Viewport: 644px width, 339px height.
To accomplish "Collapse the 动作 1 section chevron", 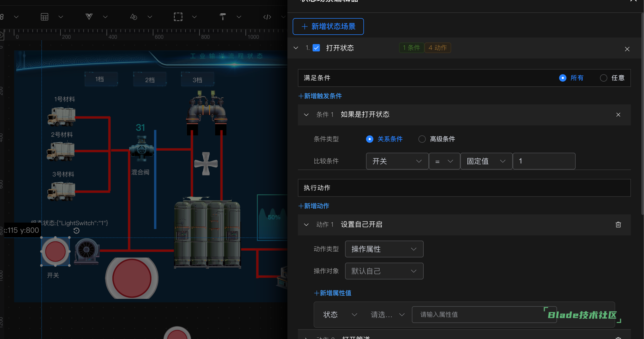I will 306,225.
